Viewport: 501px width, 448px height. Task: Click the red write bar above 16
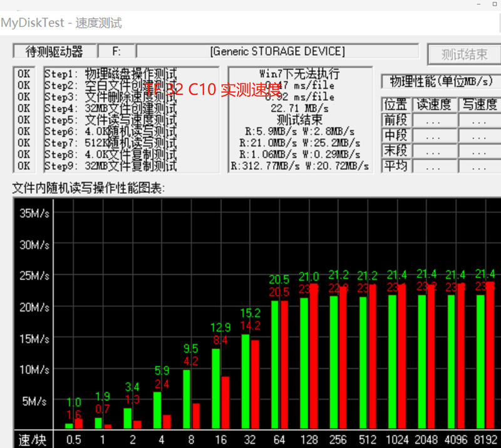click(225, 403)
